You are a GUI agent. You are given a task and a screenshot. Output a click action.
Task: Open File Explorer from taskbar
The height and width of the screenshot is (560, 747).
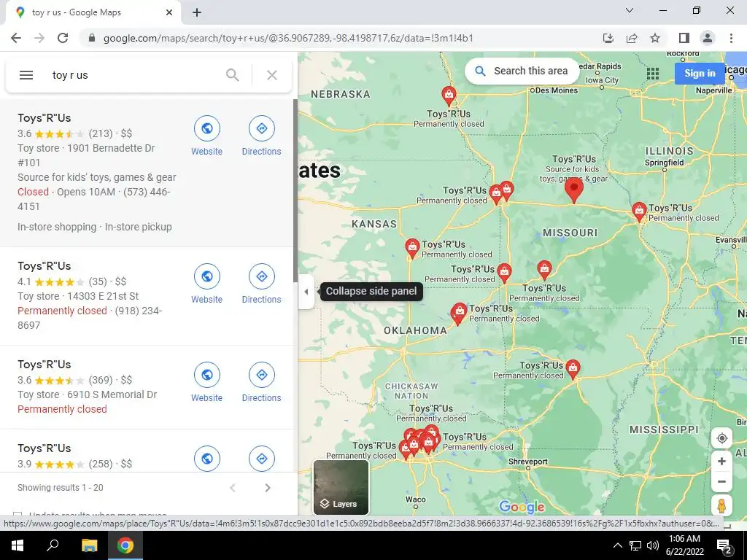89,545
